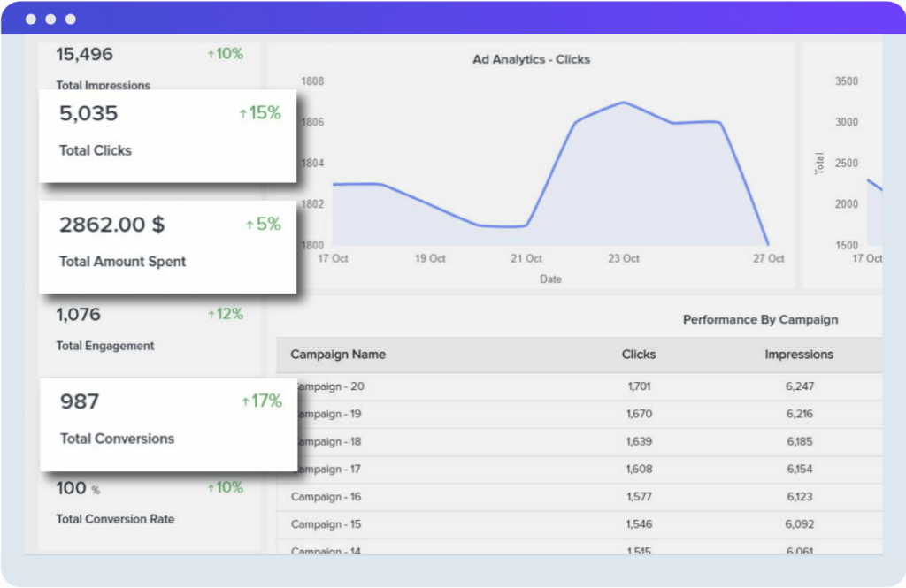Screen dimensions: 906x588
Task: Sort the table by Impressions column
Action: [x=799, y=354]
